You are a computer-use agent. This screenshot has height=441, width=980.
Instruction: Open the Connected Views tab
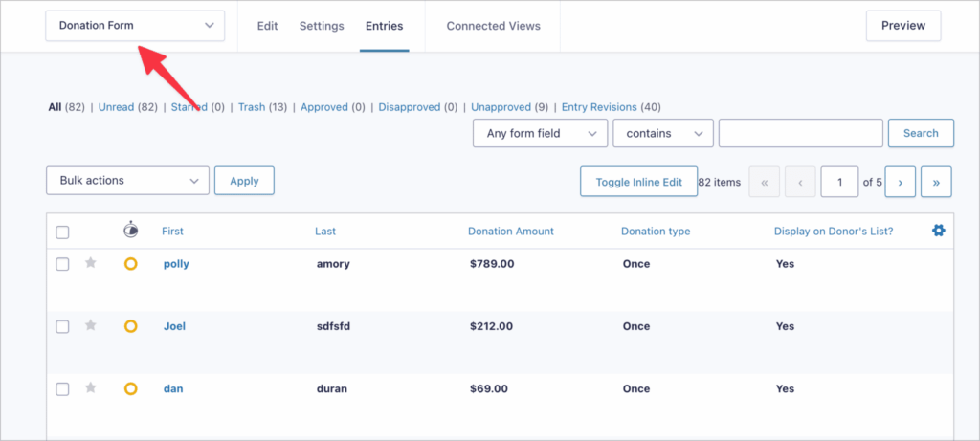coord(493,26)
